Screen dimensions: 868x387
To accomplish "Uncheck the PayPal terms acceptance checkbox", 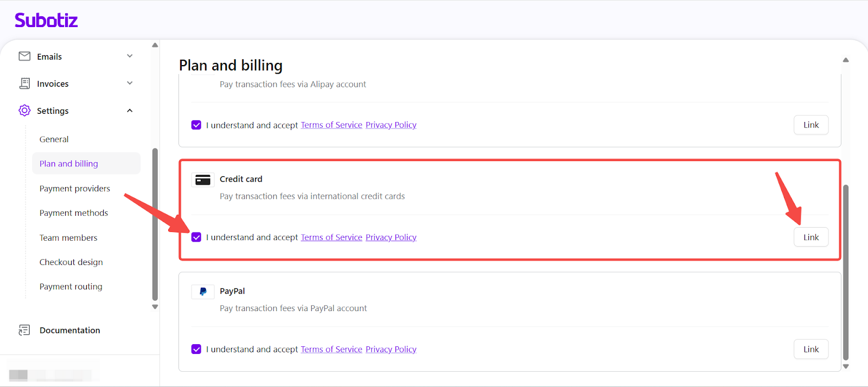I will pos(196,350).
